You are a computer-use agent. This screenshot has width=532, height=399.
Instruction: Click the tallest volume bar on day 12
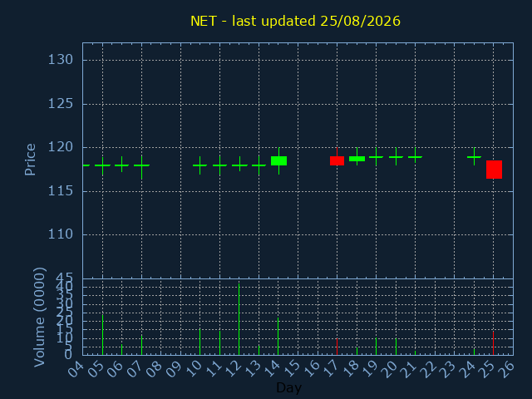[239, 319]
